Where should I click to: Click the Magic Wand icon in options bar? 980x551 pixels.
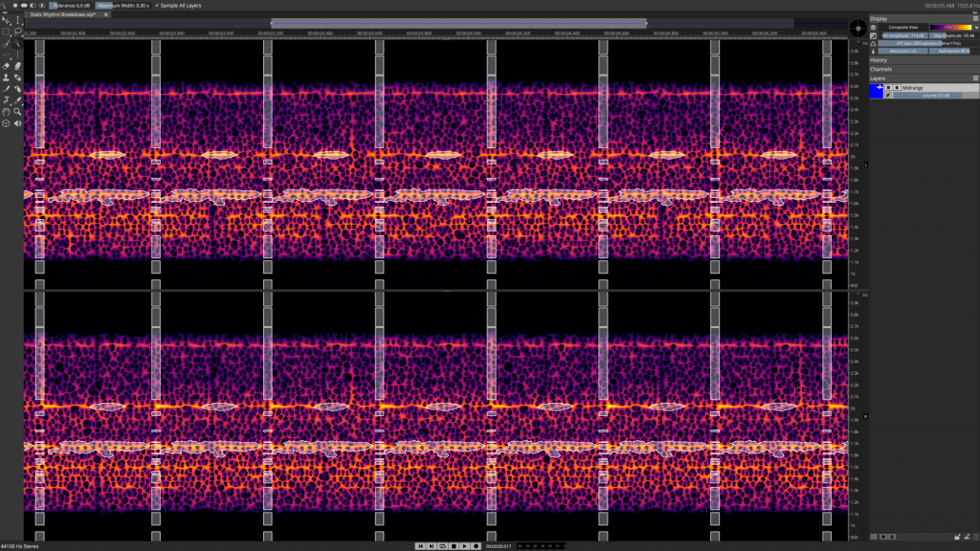pos(5,5)
